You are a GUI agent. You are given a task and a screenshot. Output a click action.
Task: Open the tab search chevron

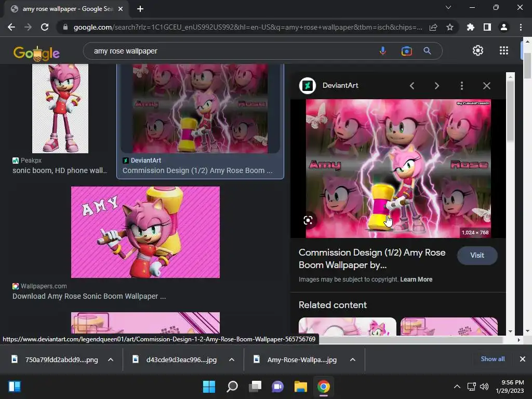(448, 7)
